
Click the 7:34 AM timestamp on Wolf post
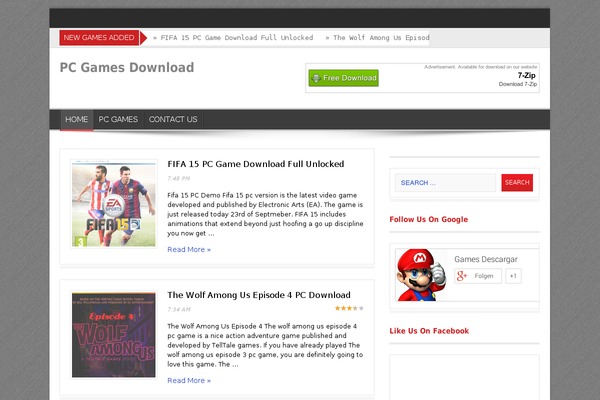[179, 309]
